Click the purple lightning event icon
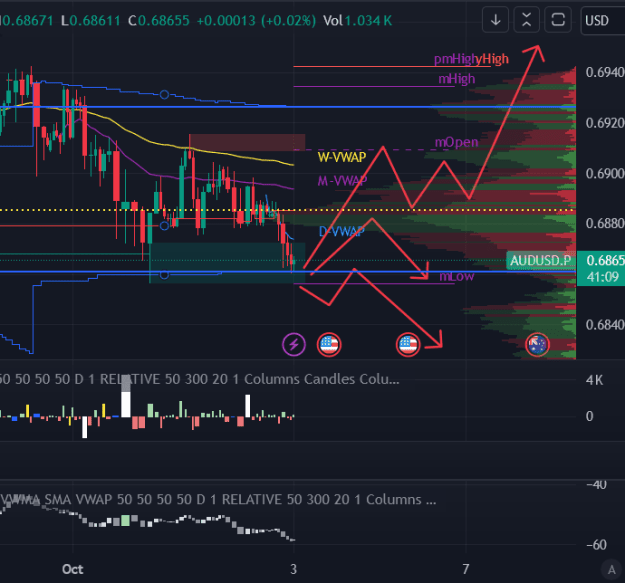The image size is (625, 583). (x=294, y=344)
